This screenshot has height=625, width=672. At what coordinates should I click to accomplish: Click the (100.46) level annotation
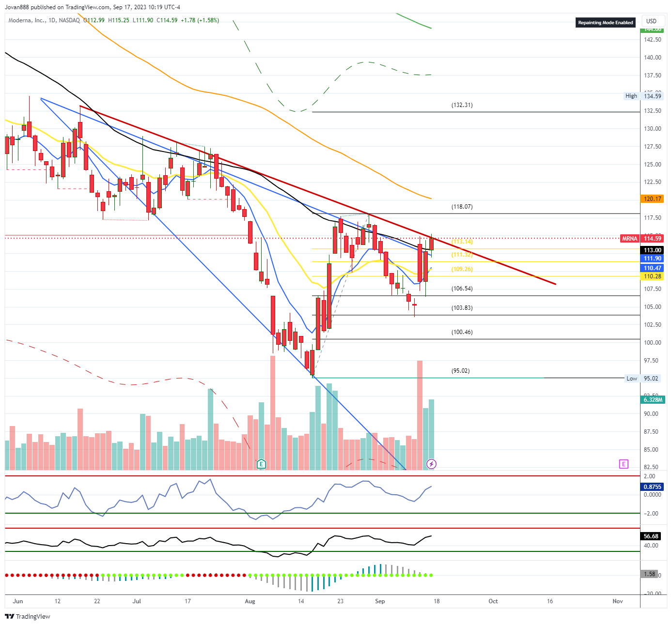click(462, 332)
